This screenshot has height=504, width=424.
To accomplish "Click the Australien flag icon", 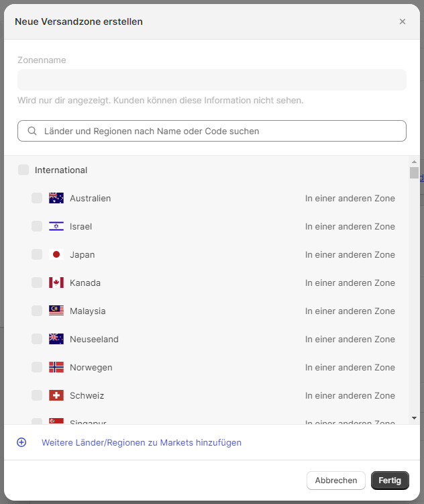I will 56,198.
